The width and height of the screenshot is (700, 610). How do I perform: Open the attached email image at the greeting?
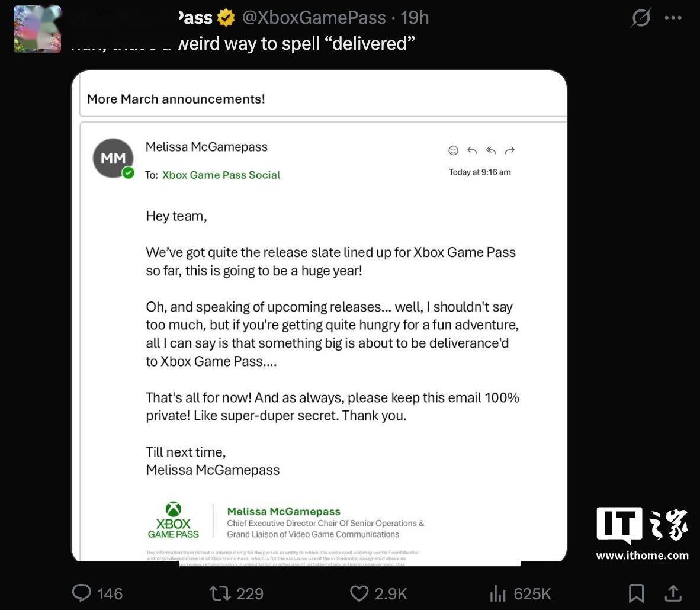176,216
